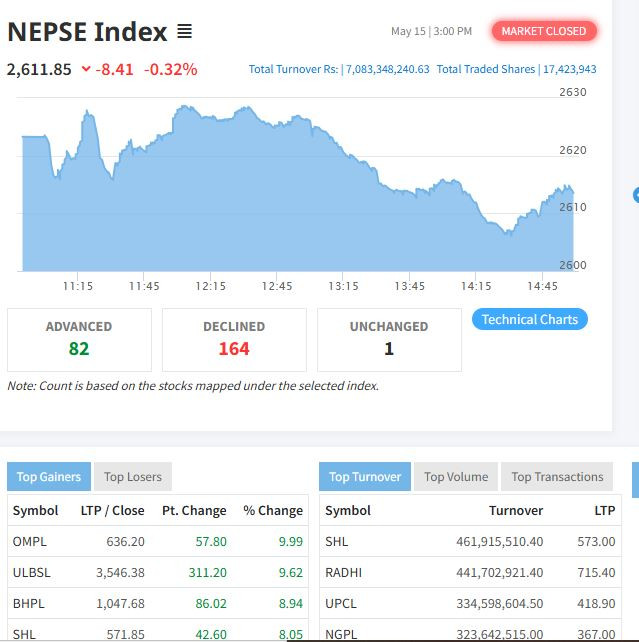Click the ADVANCED 82 count box

coord(79,339)
